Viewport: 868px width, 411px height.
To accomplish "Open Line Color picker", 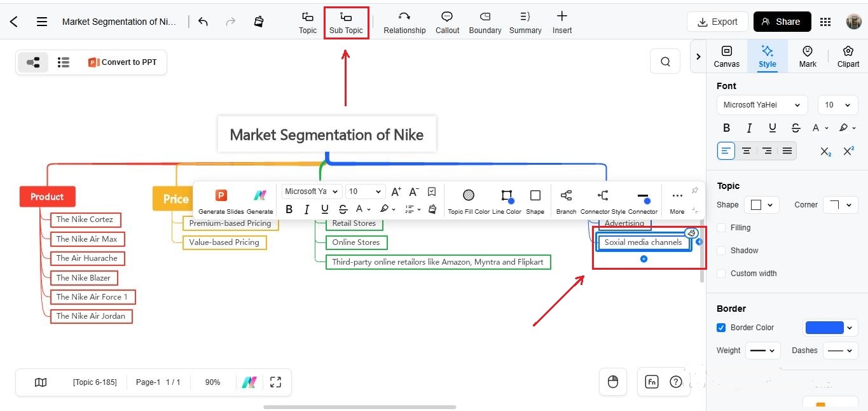I will [507, 201].
